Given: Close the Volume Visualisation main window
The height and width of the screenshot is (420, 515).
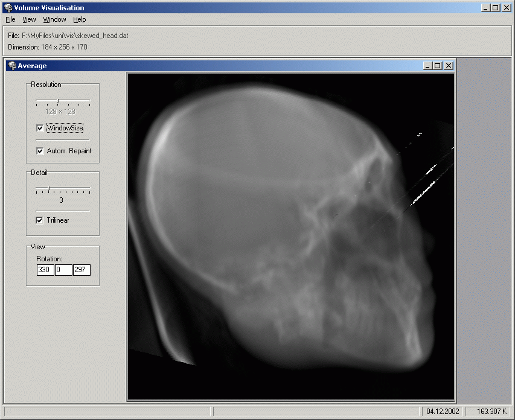Looking at the screenshot, I should [507, 8].
